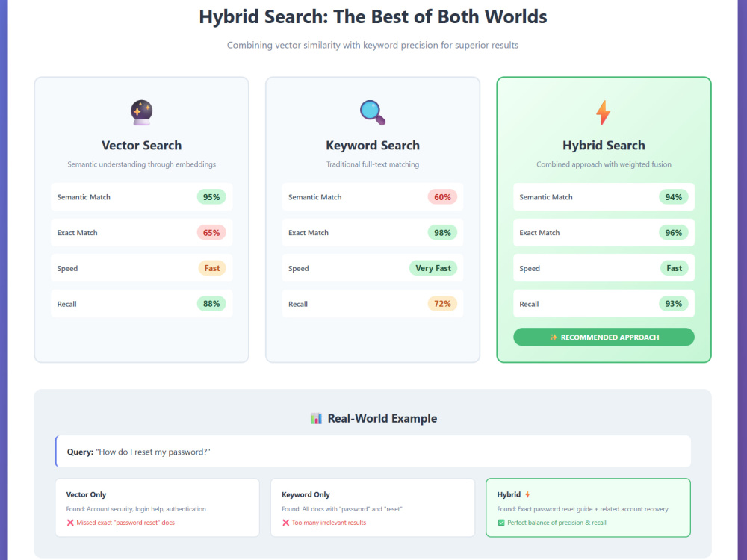Click the subtitle about combining vector similarity
Image resolution: width=747 pixels, height=560 pixels.
[x=373, y=46]
